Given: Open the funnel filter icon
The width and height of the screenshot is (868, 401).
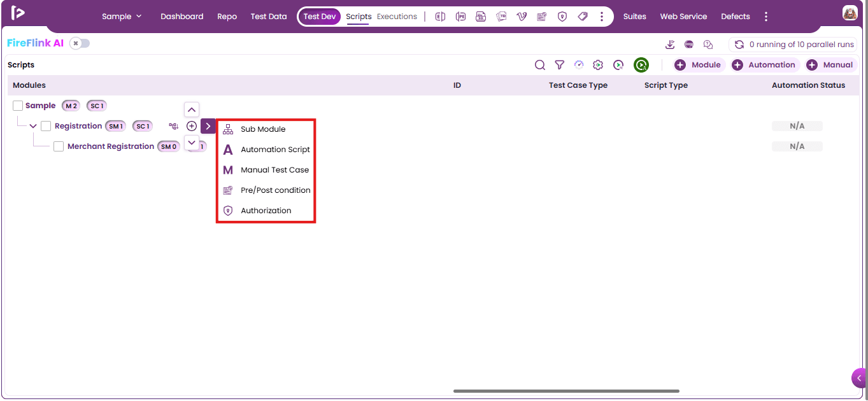Looking at the screenshot, I should pyautogui.click(x=560, y=65).
